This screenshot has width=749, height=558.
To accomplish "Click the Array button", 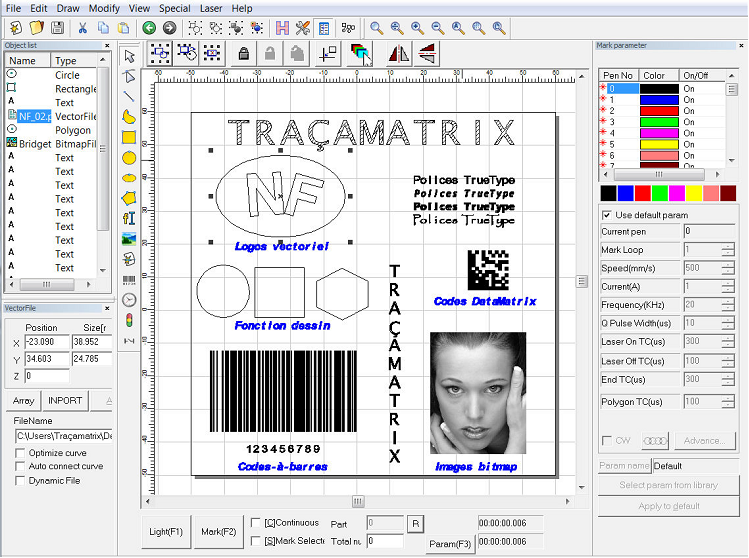I will click(23, 400).
